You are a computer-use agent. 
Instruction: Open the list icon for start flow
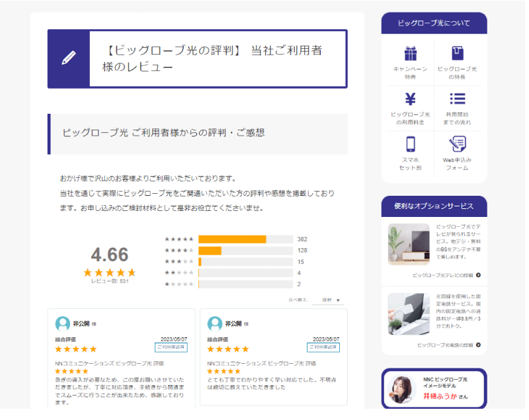tap(457, 99)
